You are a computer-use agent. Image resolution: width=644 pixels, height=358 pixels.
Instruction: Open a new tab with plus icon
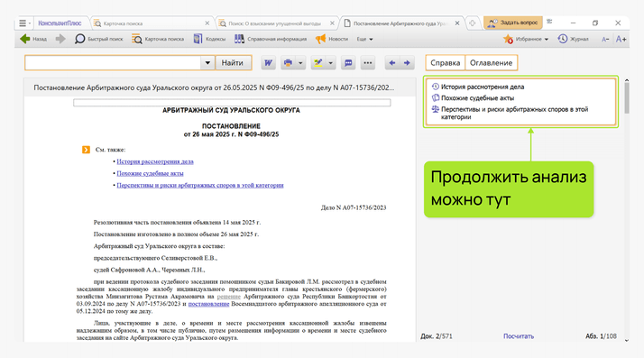pyautogui.click(x=473, y=23)
